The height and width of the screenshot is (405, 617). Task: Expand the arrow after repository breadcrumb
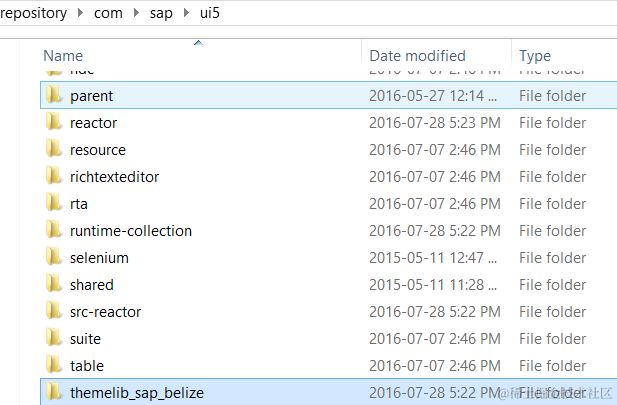(80, 13)
